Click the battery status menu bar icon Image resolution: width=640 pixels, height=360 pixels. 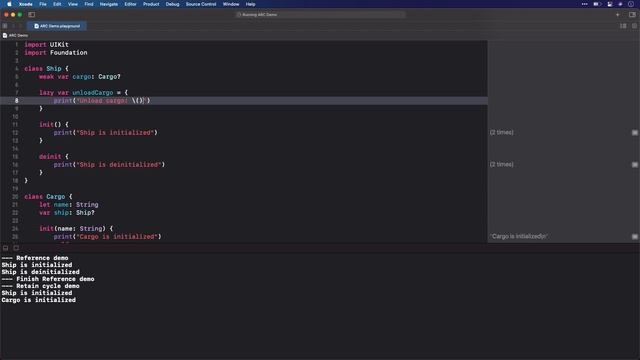coord(597,4)
